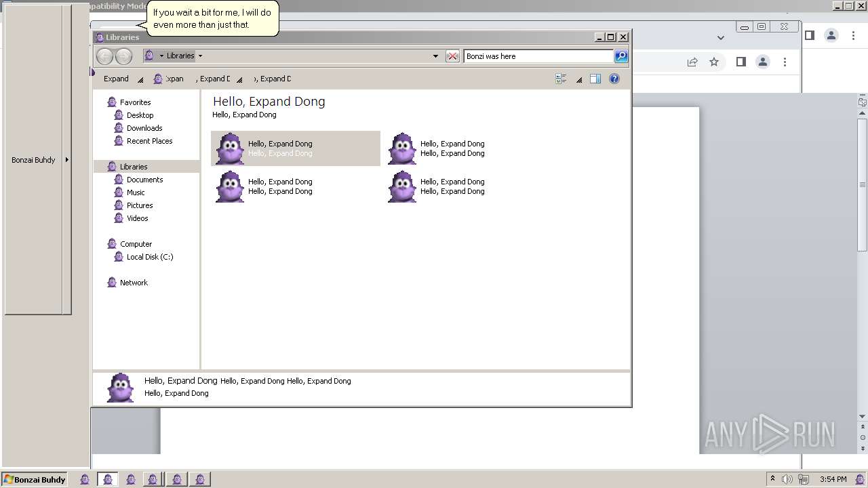Click the Bonzi icon next to Favorites
Viewport: 868px width, 488px height.
tap(112, 102)
